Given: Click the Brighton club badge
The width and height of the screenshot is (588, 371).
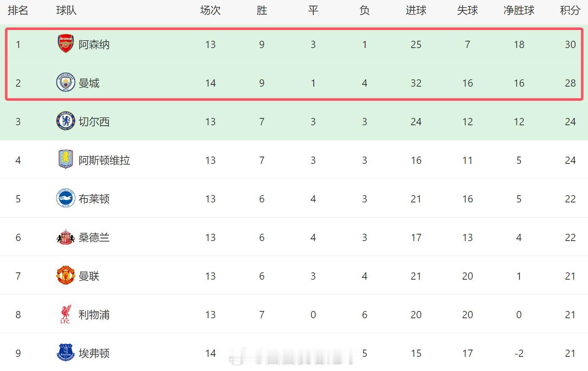Looking at the screenshot, I should coord(66,198).
